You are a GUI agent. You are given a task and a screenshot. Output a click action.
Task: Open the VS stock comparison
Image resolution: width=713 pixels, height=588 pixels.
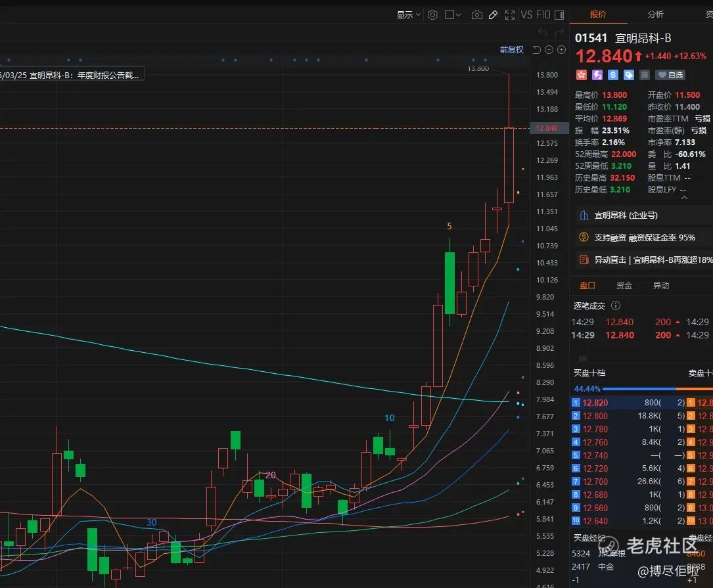(x=526, y=15)
